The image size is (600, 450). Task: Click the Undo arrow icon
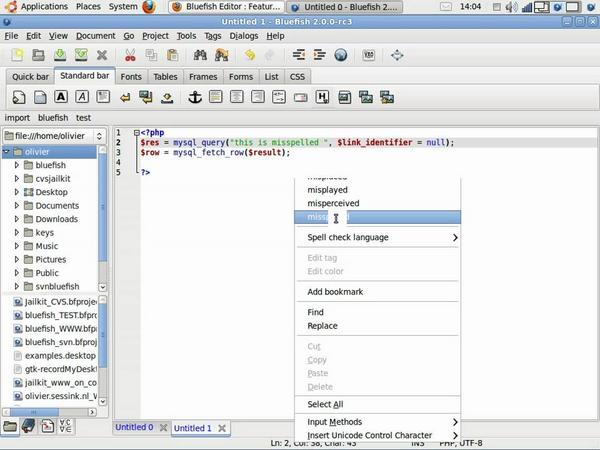(249, 55)
